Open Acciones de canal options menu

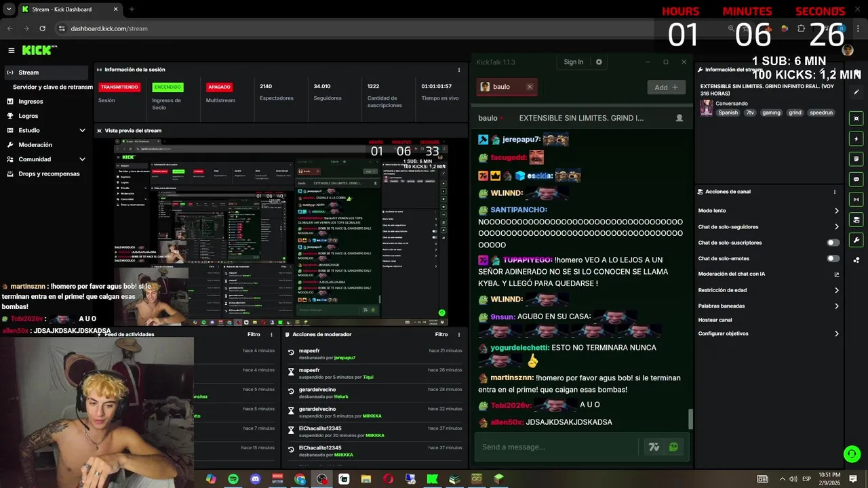[835, 192]
